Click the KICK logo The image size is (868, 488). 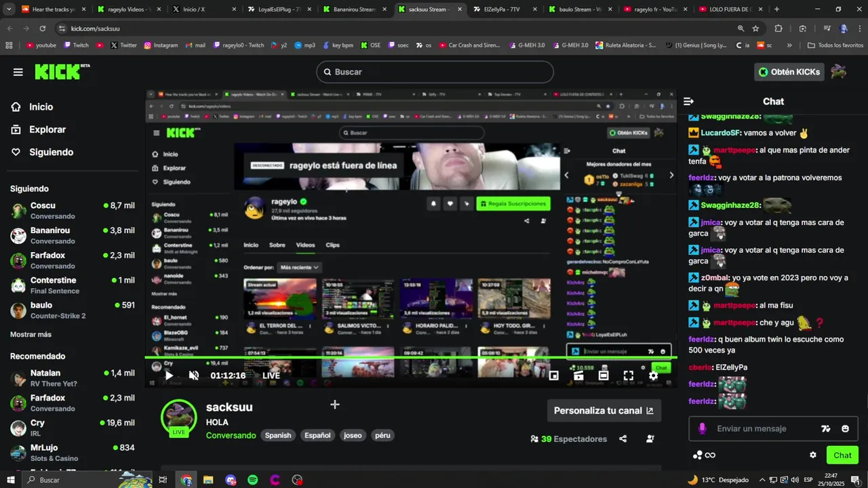click(61, 71)
